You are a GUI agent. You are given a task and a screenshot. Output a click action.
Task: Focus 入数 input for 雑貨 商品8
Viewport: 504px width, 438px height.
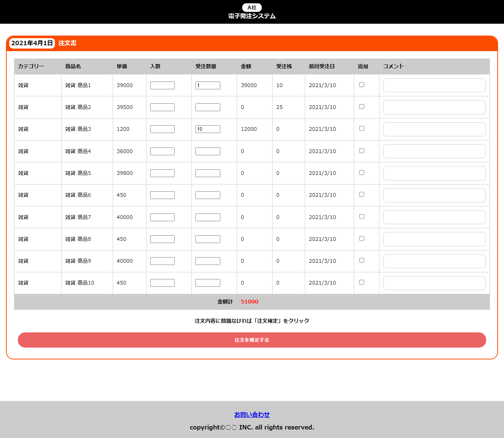click(x=162, y=239)
